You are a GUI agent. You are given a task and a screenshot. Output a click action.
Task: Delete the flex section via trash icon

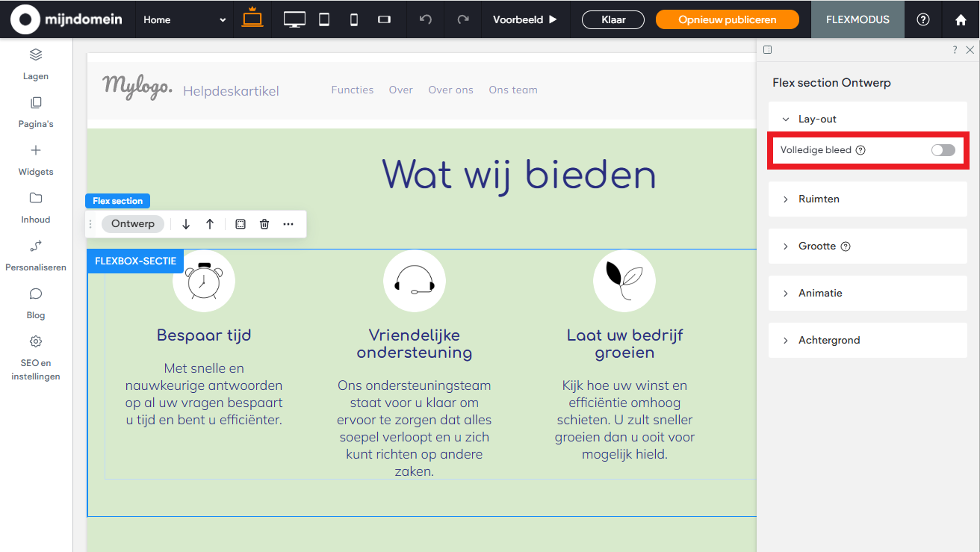tap(264, 223)
